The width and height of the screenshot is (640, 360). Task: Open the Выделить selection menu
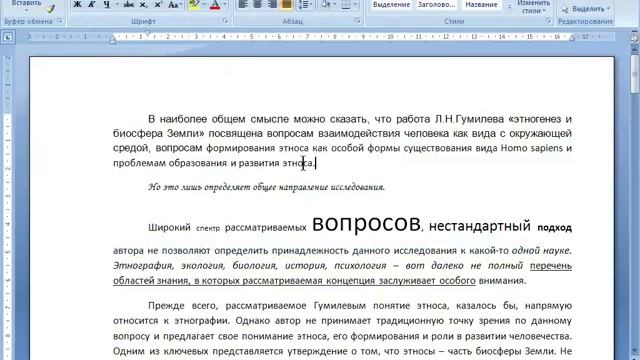(x=585, y=9)
